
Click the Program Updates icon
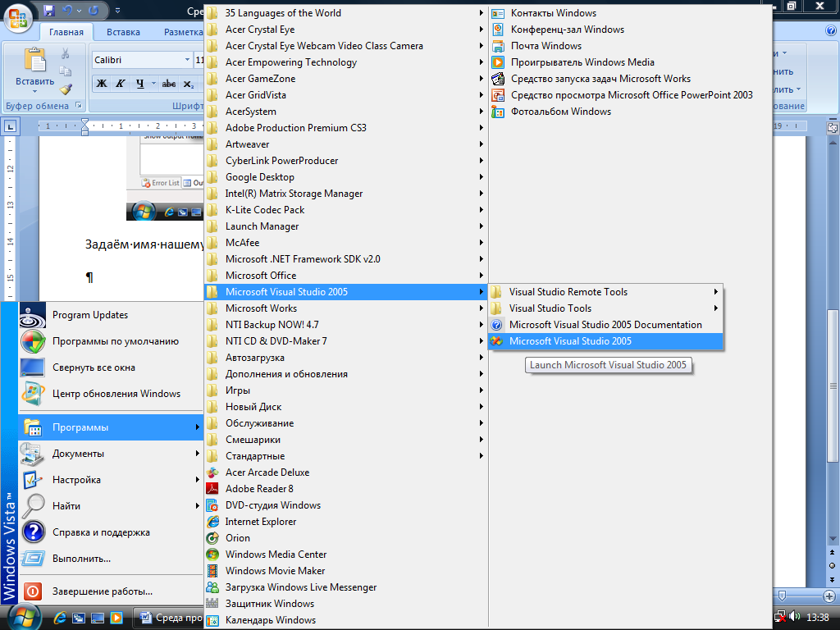click(33, 315)
